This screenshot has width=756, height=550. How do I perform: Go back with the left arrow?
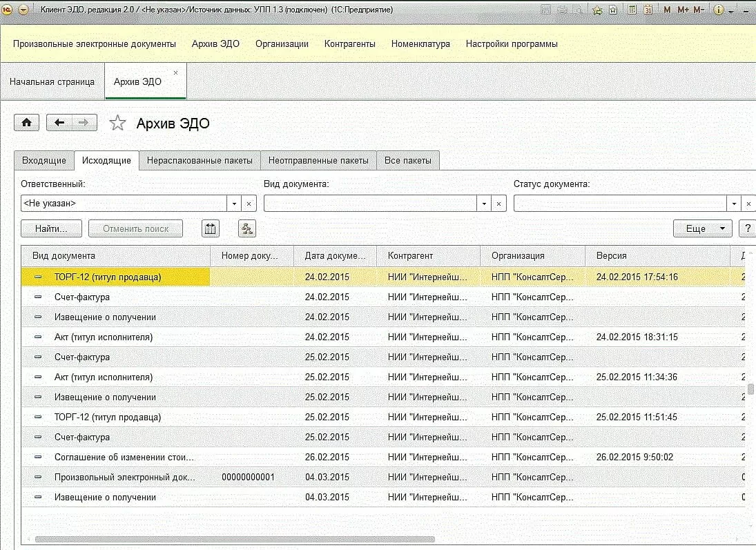59,123
